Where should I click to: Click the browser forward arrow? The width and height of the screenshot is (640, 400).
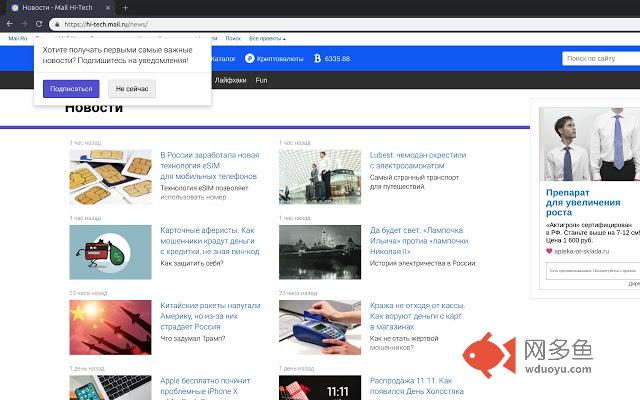point(24,24)
